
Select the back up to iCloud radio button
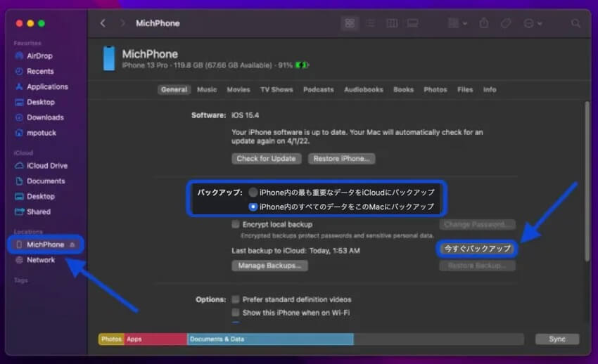click(253, 193)
